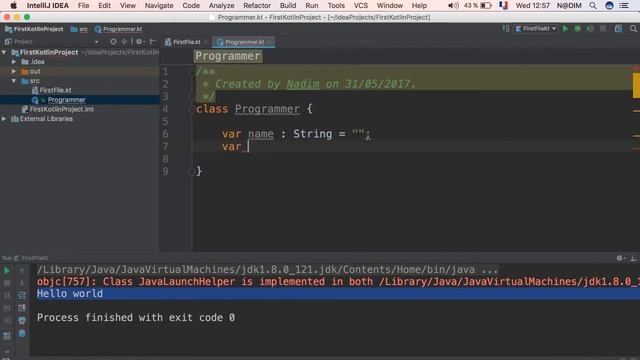Toggle soft-wrap icon in Run console
This screenshot has height=360, width=640.
pos(22,296)
